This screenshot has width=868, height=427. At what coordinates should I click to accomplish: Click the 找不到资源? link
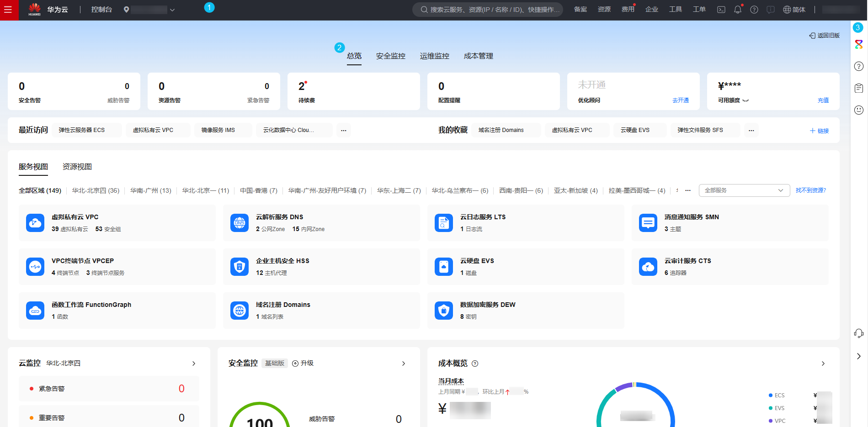pyautogui.click(x=811, y=190)
